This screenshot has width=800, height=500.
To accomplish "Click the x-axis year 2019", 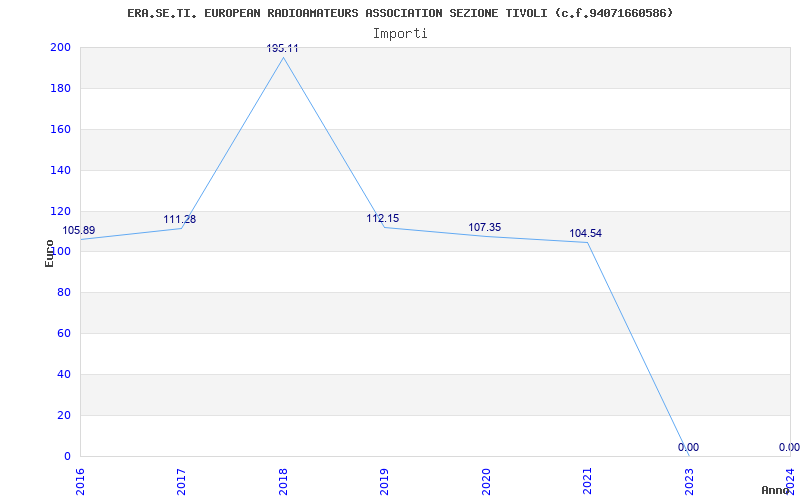I will (x=385, y=482).
